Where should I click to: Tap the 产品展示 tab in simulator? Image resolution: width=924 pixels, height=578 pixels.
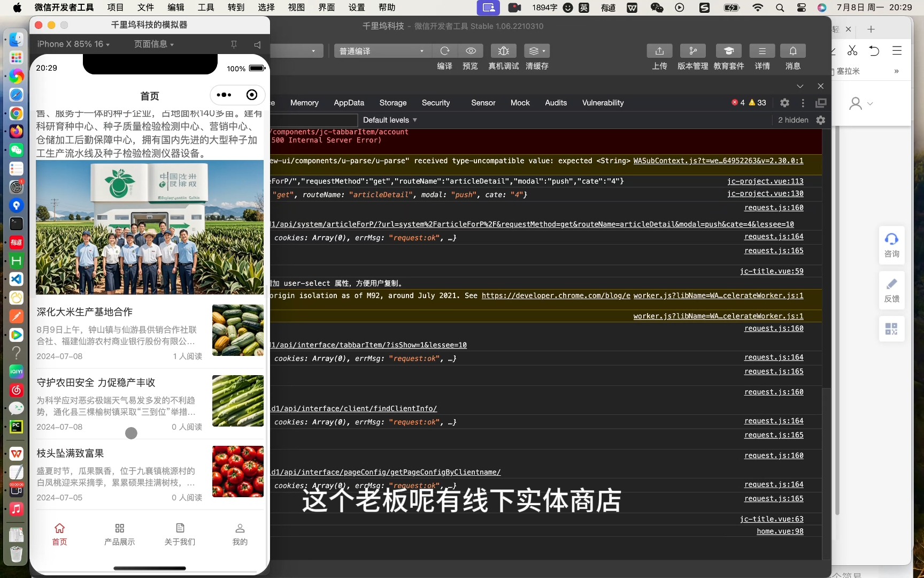(120, 535)
